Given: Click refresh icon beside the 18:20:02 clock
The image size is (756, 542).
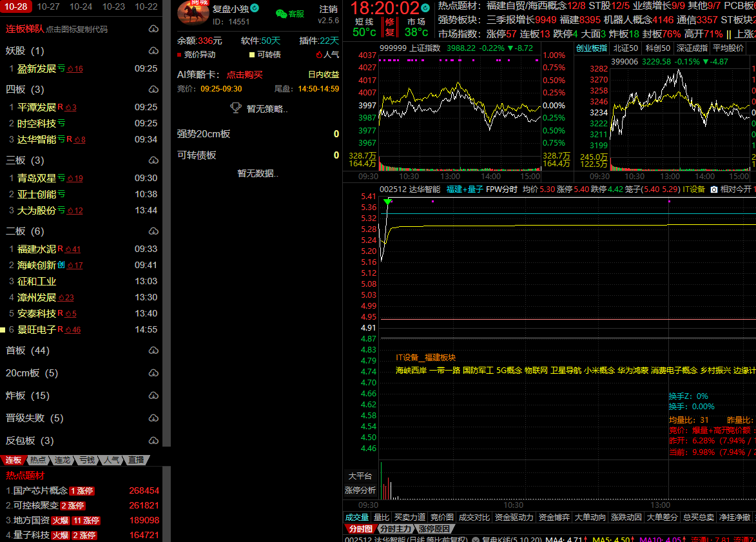Looking at the screenshot, I should click(x=425, y=9).
